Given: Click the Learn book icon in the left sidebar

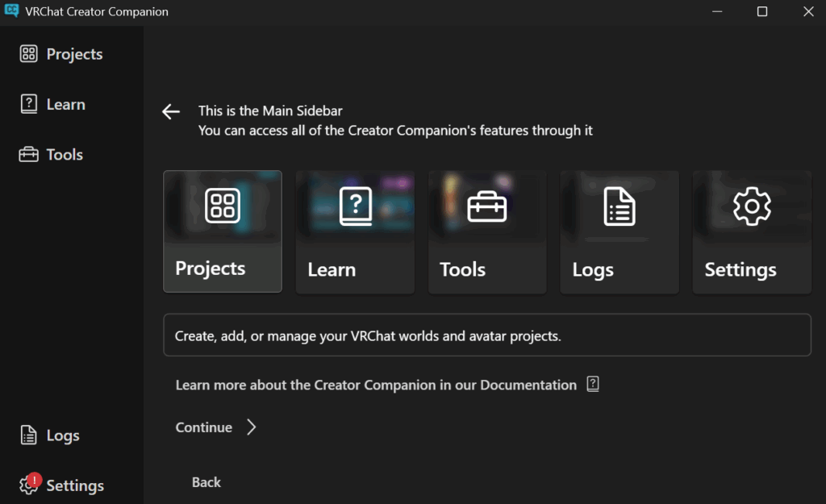Looking at the screenshot, I should [x=29, y=104].
